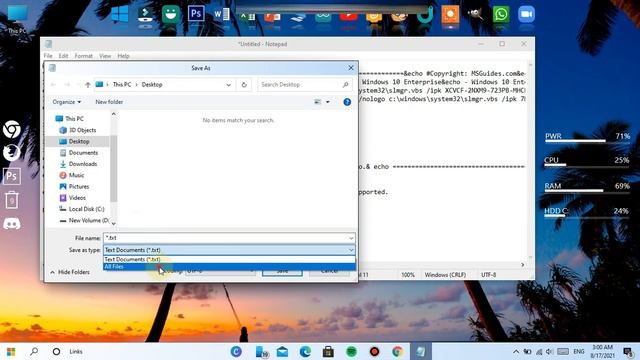Expand the address bar previous locations arrow
This screenshot has height=360, width=640.
[229, 84]
